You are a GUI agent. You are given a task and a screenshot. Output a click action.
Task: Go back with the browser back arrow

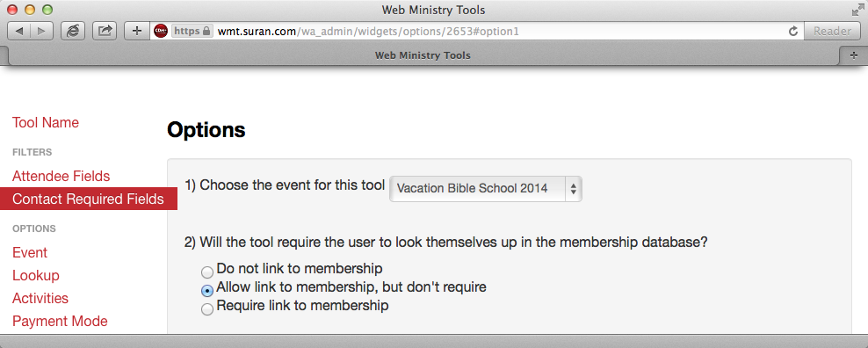(18, 31)
